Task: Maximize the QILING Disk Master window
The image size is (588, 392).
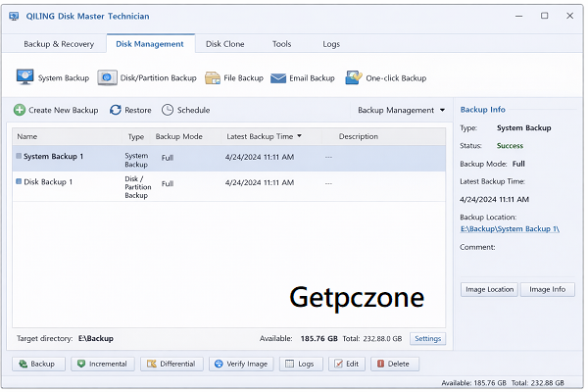Action: [x=545, y=16]
